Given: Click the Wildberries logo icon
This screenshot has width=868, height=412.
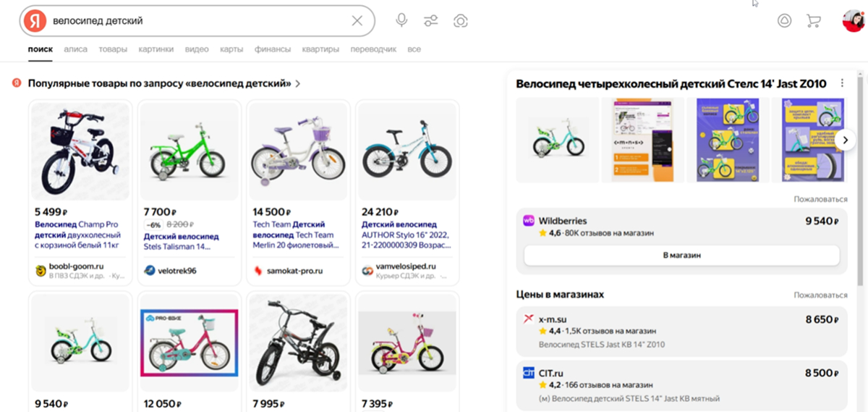Looking at the screenshot, I should 529,221.
